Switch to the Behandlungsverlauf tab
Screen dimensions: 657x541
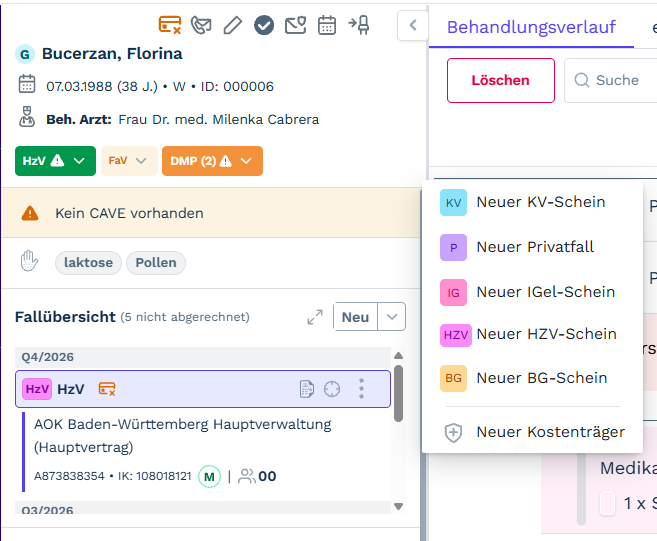(x=531, y=27)
